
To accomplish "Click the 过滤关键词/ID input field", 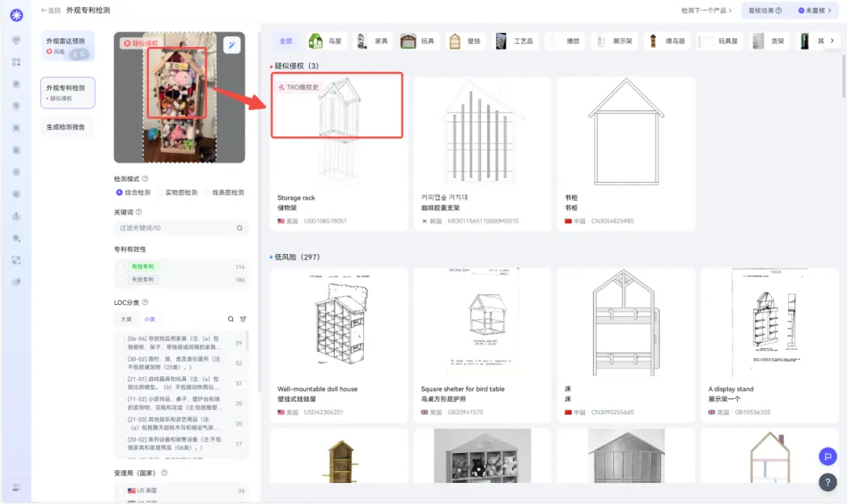I will pyautogui.click(x=181, y=228).
